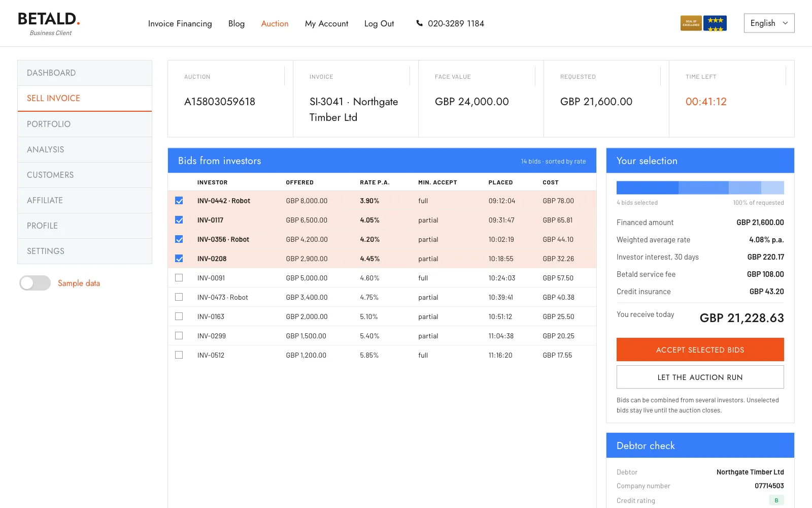The image size is (812, 508).
Task: Click the Credit insurance GBP 43.20
Action: 766,292
